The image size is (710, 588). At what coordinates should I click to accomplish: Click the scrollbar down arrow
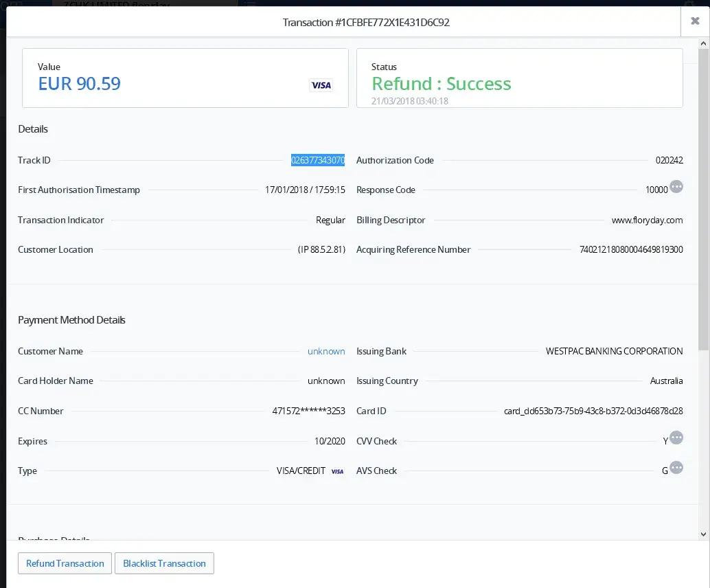[704, 534]
